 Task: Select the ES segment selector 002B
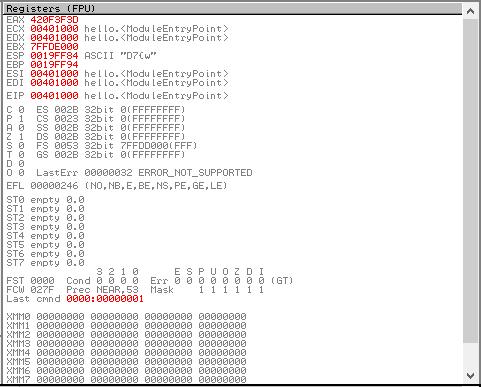click(66, 110)
